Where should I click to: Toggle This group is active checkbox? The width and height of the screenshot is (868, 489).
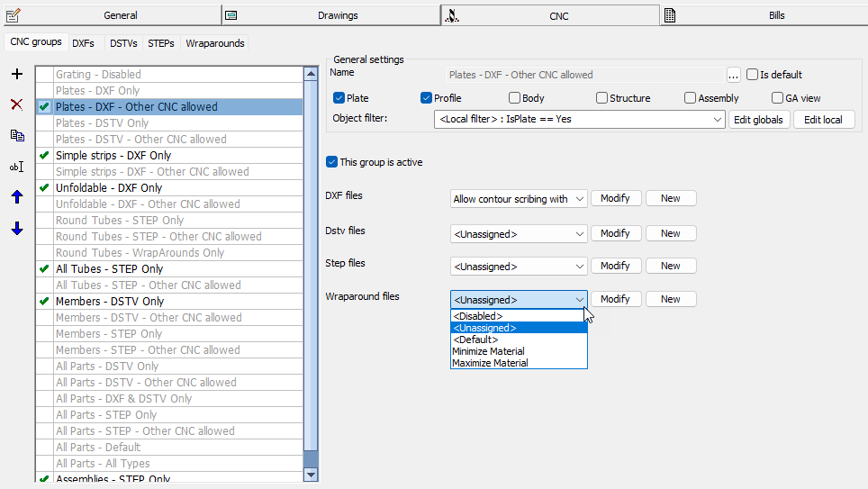[331, 162]
